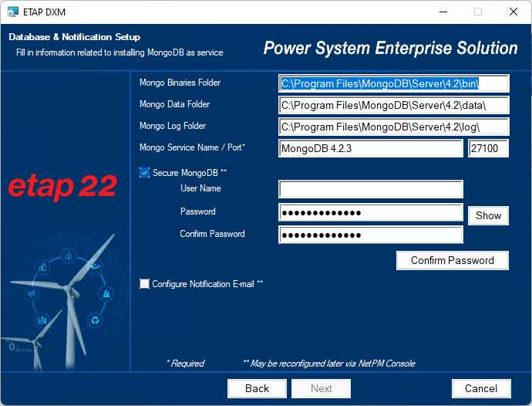Enable Configure Notification E-mail checkbox
The height and width of the screenshot is (406, 532).
pos(144,284)
